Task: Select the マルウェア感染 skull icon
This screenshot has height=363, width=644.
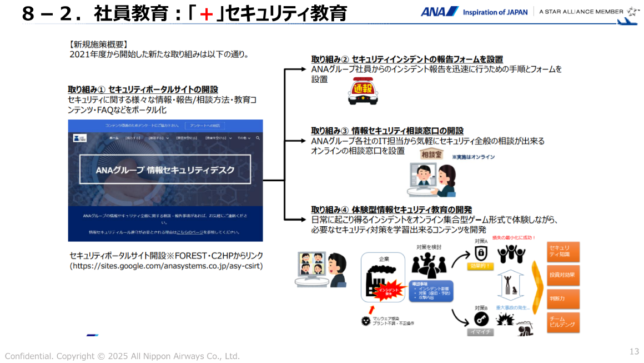Action: (x=365, y=321)
